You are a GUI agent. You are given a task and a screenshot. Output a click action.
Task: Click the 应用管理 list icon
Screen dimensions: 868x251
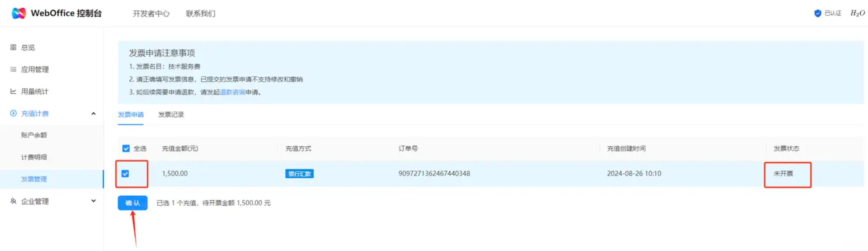pos(13,69)
